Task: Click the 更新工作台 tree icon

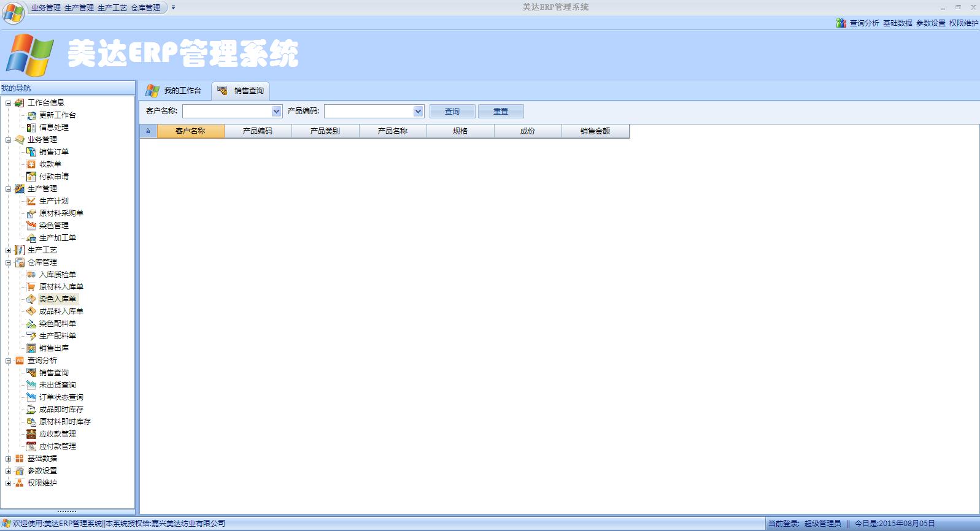Action: 31,115
